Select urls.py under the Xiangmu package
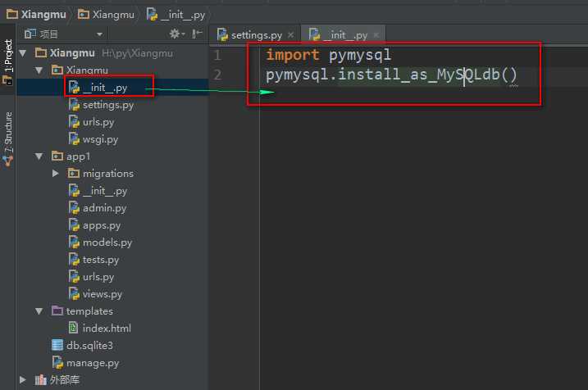Viewport: 588px width, 390px height. [x=112, y=122]
